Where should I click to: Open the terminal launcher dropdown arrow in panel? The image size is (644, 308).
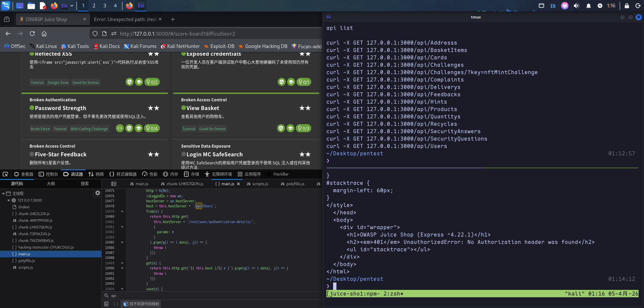click(72, 6)
